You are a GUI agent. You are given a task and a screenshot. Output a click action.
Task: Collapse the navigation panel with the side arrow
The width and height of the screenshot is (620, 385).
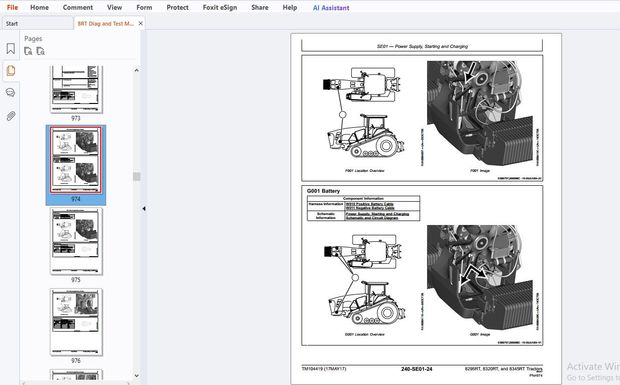tap(144, 208)
